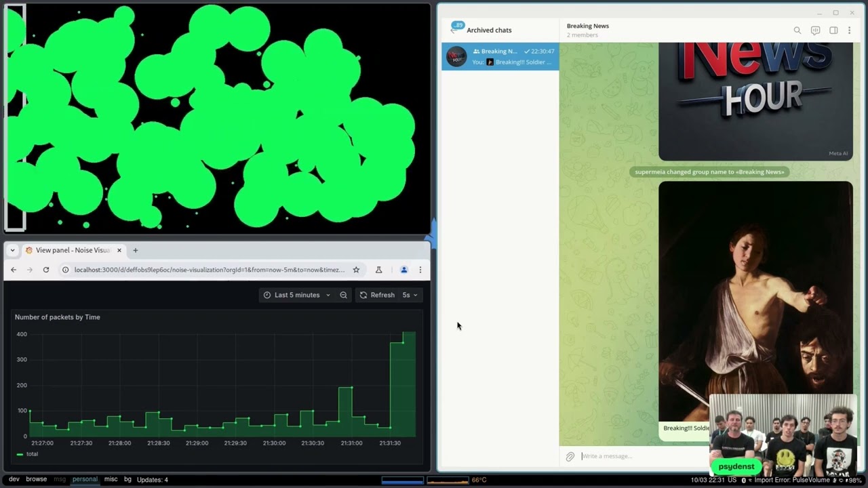Switch to dev workspace

click(14, 479)
